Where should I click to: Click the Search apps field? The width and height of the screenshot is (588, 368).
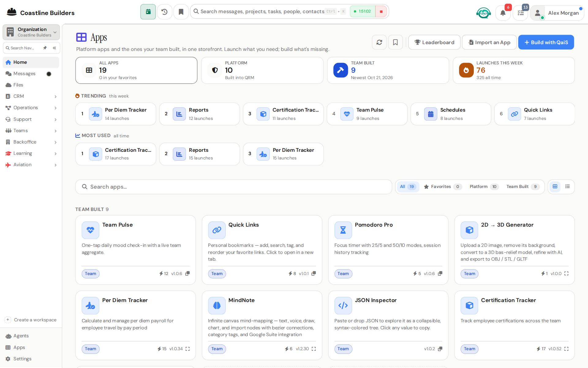234,187
